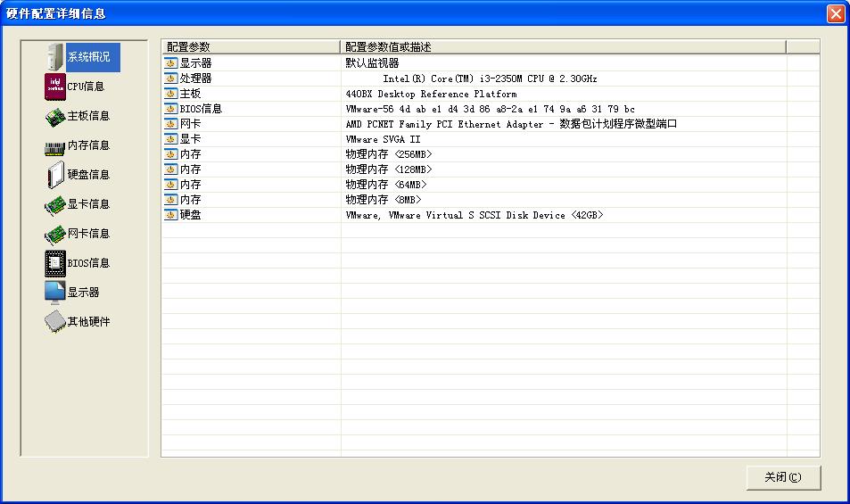Switch to 显示器 label in sidebar
The height and width of the screenshot is (504, 850).
84,293
